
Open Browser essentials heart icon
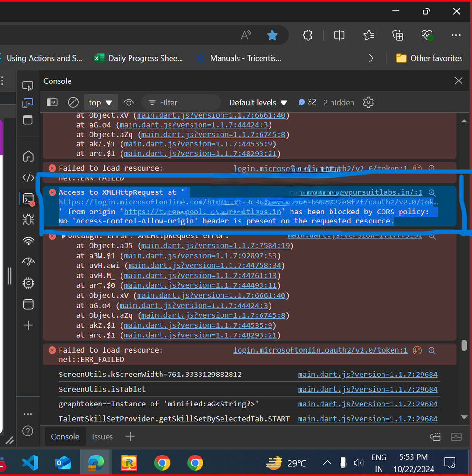point(427,35)
